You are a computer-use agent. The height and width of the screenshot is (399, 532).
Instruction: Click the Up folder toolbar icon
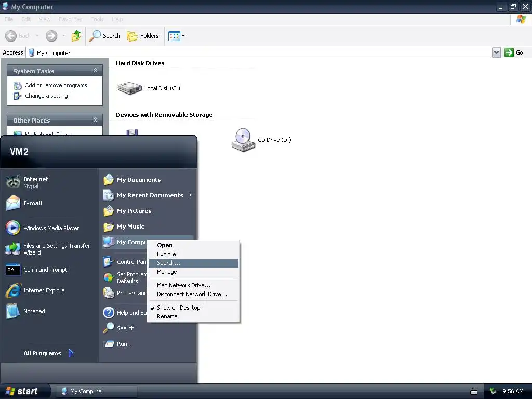coord(76,36)
